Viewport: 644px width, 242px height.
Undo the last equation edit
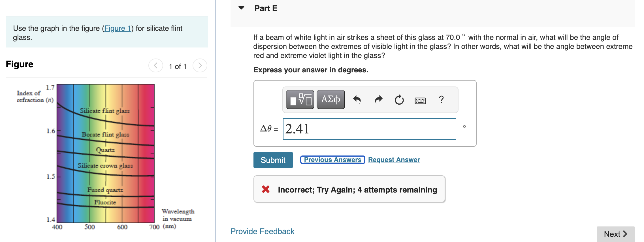click(x=357, y=100)
